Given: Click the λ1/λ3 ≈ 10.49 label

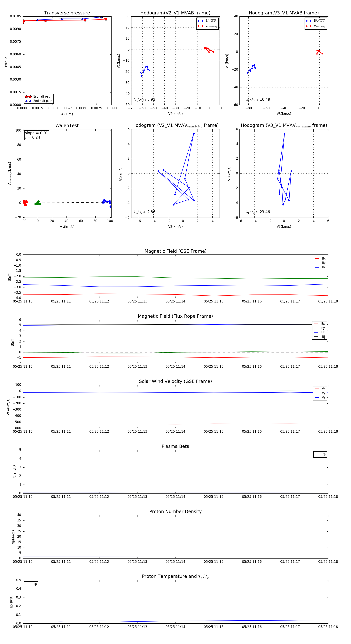Looking at the screenshot, I should (258, 100).
